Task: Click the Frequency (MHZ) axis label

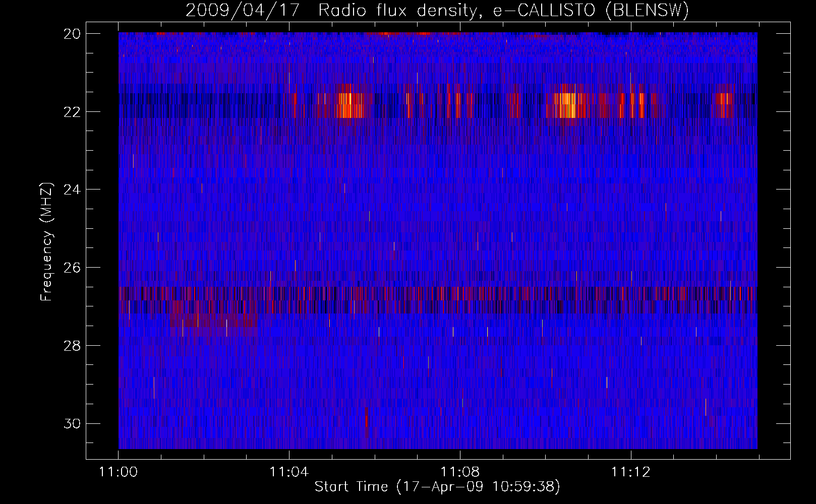Action: [46, 242]
